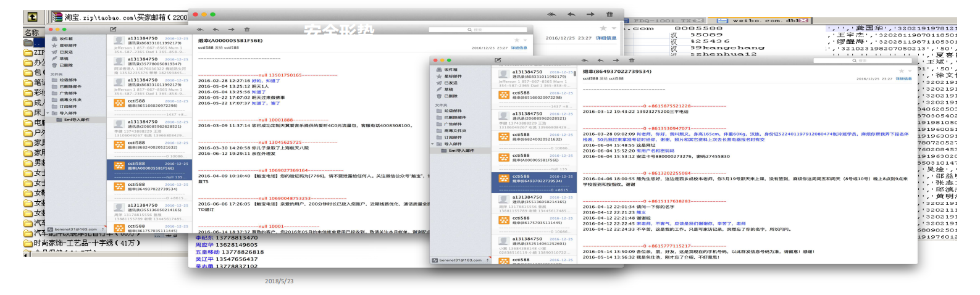Select 订阅邮件 in the front mail window
Screen dimensions: 980x295
tap(453, 138)
